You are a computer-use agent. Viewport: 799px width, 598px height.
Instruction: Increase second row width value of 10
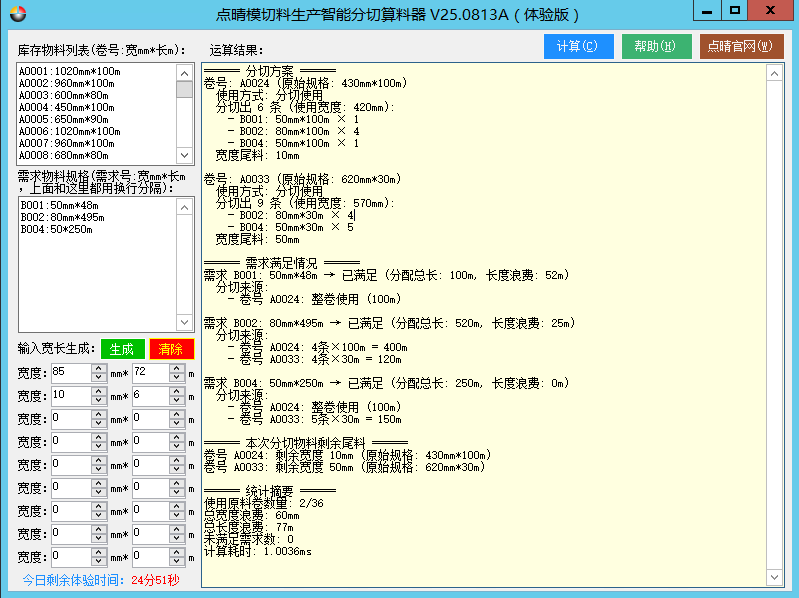tap(98, 391)
